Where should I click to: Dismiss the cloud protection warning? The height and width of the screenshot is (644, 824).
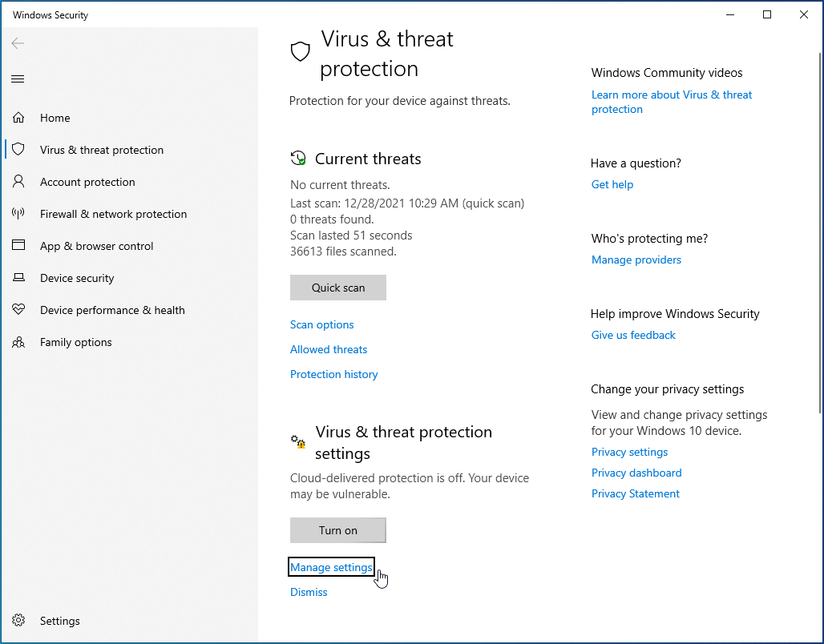309,592
